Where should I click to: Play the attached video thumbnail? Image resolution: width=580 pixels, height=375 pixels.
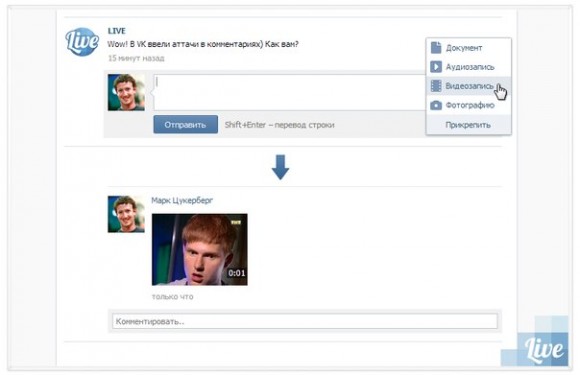pos(200,249)
